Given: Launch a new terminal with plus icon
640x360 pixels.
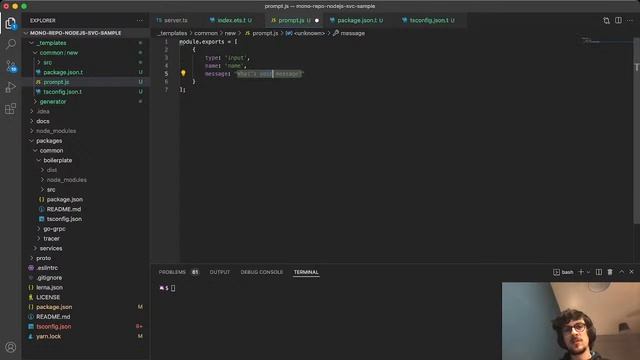Looking at the screenshot, I should pos(581,272).
